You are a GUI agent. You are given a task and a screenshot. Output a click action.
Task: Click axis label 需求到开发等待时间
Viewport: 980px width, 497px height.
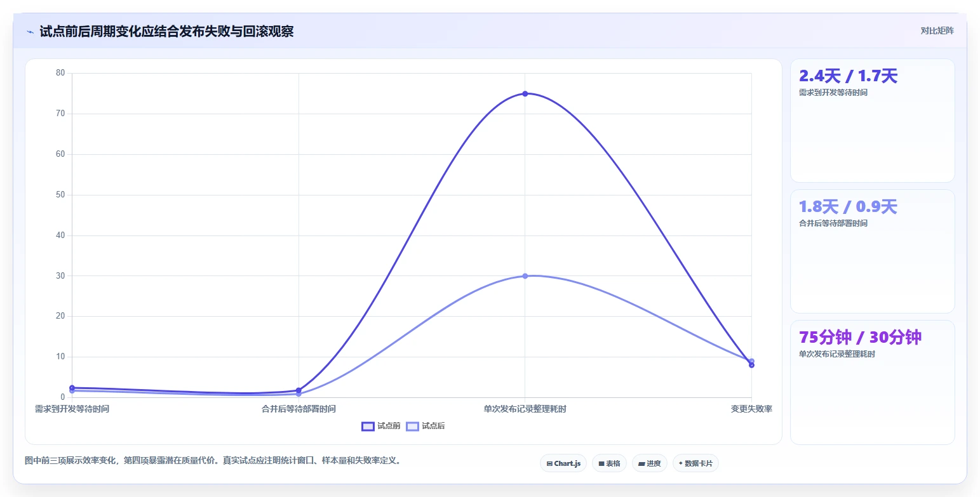[72, 409]
